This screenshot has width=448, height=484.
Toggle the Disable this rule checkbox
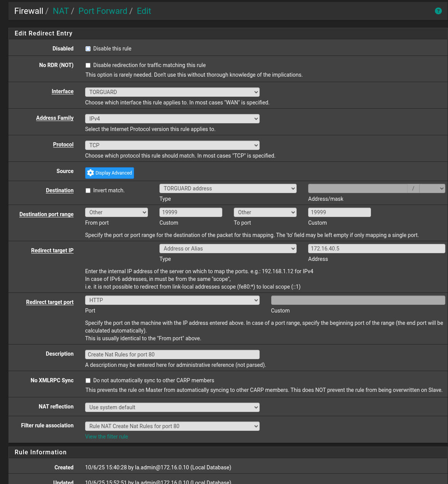tap(88, 49)
